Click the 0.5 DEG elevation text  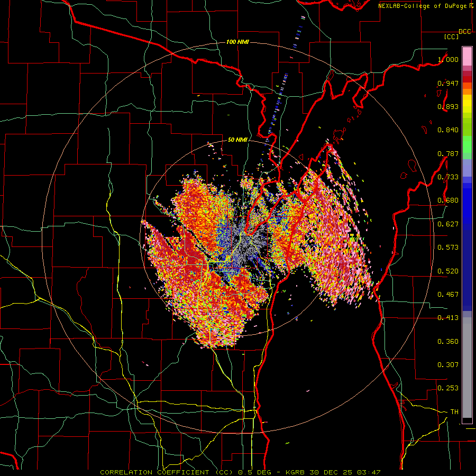[x=255, y=472]
